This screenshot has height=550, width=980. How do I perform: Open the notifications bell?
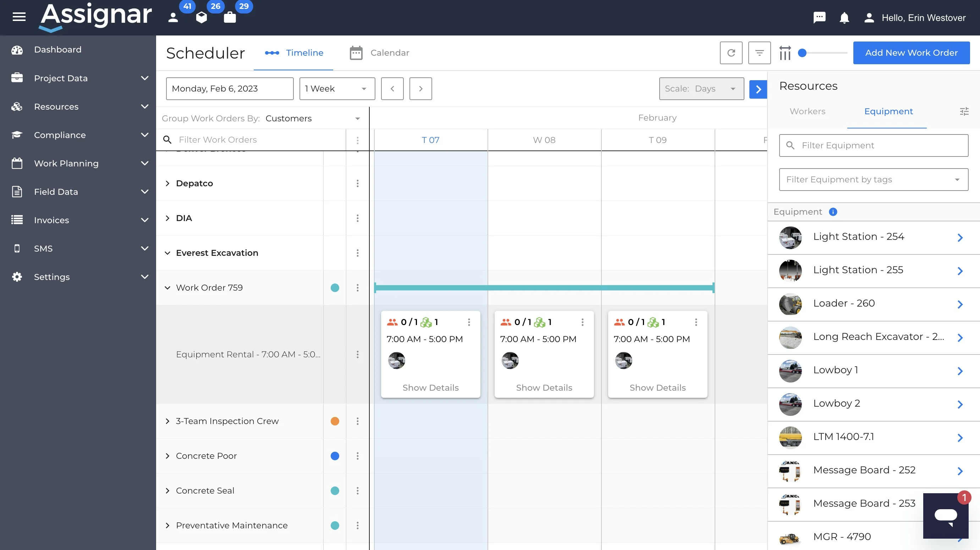point(844,17)
